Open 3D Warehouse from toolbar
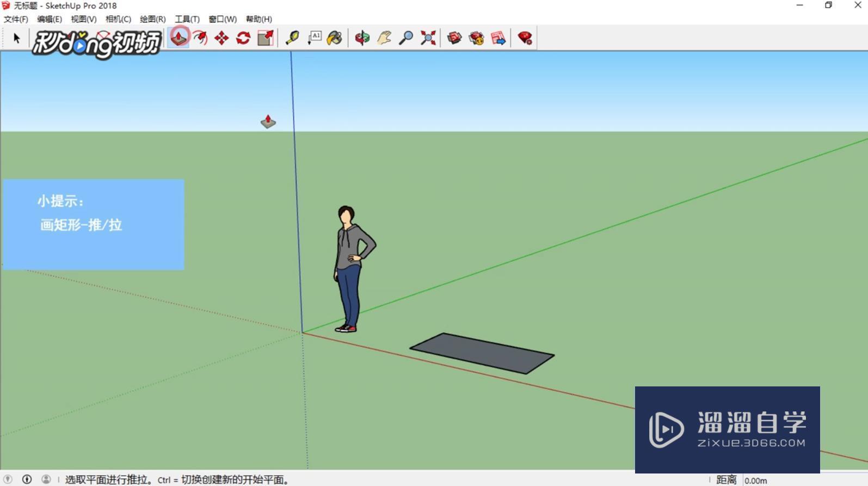 coord(454,38)
